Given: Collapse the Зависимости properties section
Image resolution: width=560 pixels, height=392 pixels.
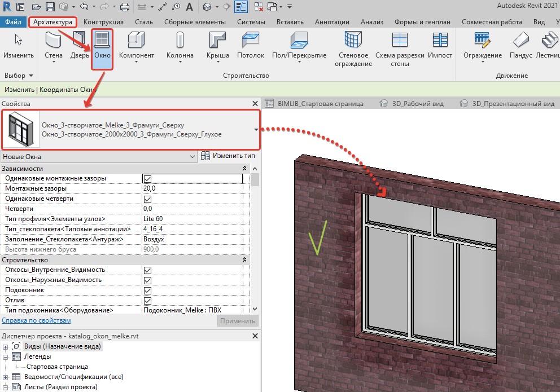Looking at the screenshot, I should [x=244, y=168].
